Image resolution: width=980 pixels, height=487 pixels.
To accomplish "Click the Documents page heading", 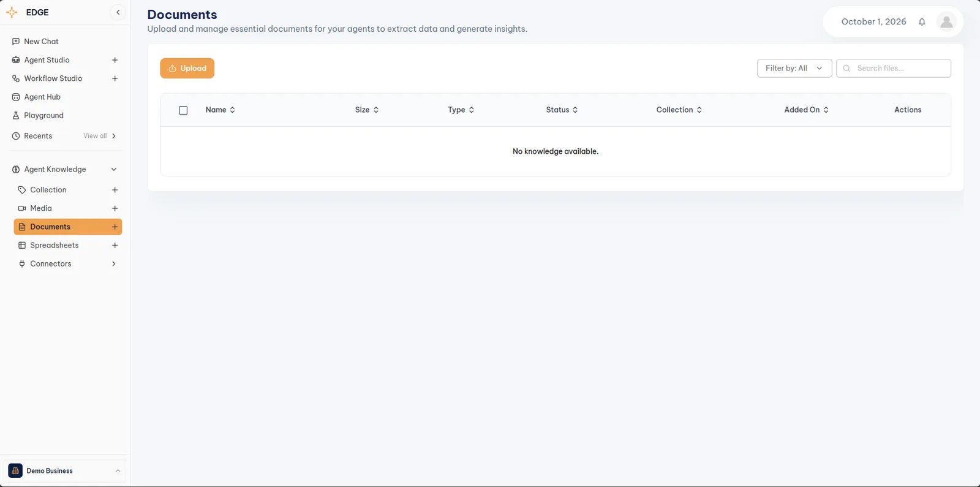I will coord(182,15).
